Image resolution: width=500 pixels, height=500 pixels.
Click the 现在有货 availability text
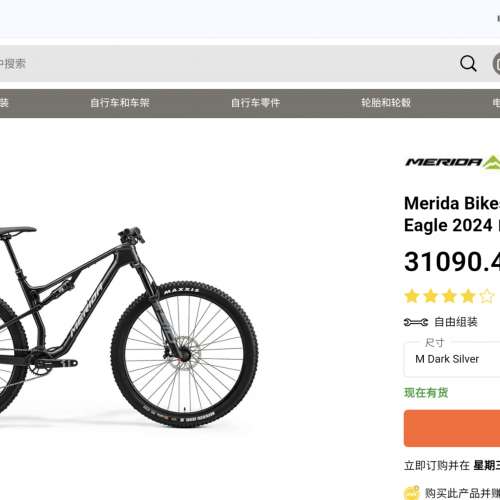pos(426,393)
